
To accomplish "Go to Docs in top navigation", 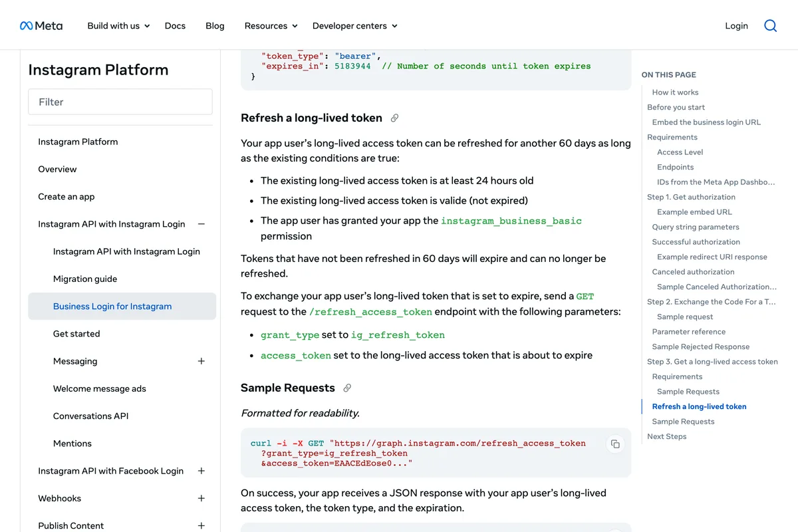I will pos(175,26).
